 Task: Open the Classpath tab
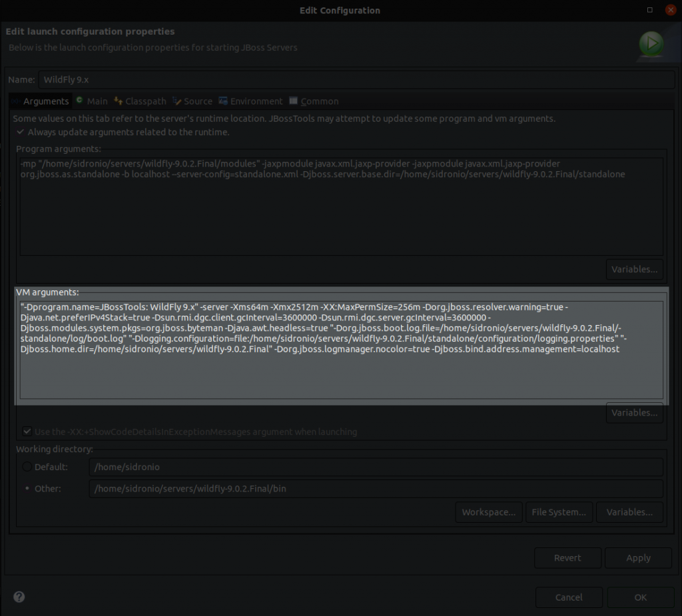pos(140,101)
